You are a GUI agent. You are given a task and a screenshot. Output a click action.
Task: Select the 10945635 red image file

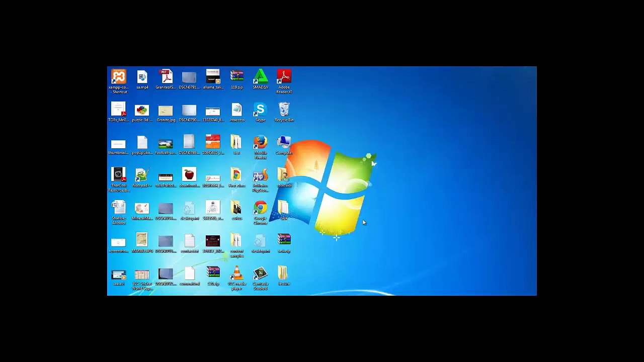pos(213,142)
